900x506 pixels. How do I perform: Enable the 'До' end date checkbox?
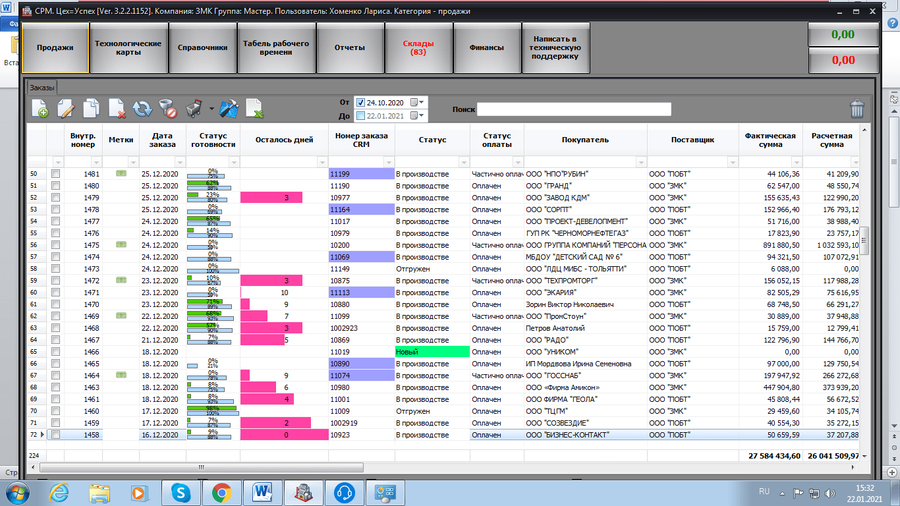[x=361, y=116]
